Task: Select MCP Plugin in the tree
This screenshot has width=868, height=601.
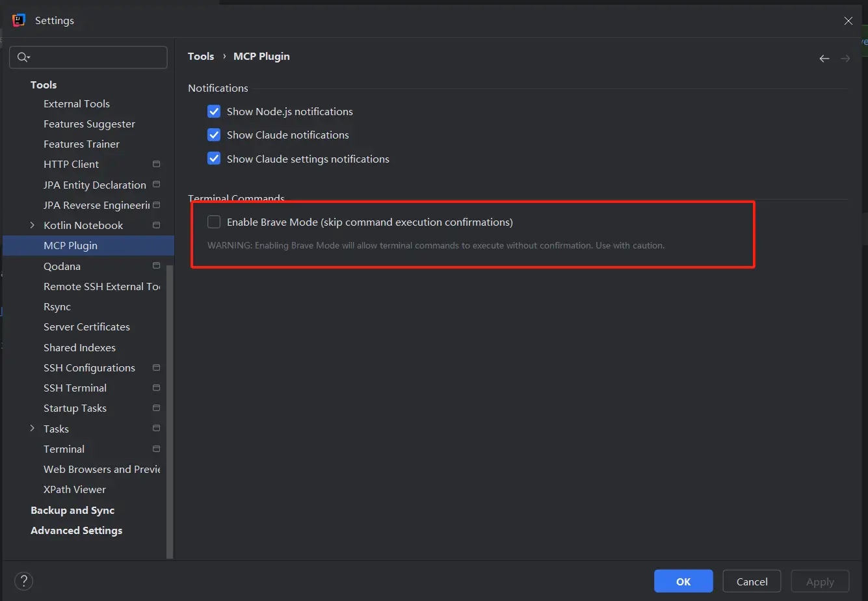Action: (x=88, y=245)
